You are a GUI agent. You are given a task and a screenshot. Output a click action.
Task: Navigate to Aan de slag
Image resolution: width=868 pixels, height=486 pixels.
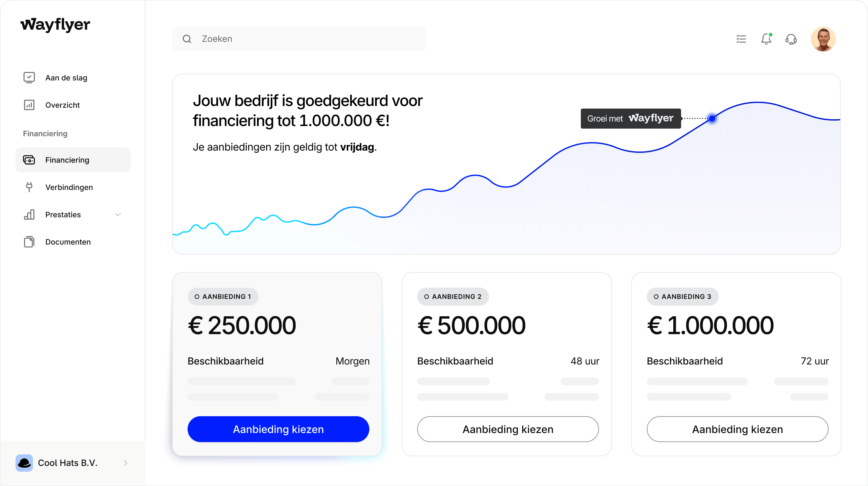pos(66,78)
